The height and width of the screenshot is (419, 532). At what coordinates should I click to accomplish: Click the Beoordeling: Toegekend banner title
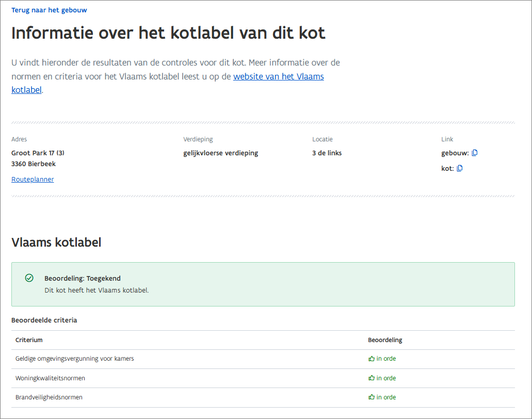click(82, 279)
